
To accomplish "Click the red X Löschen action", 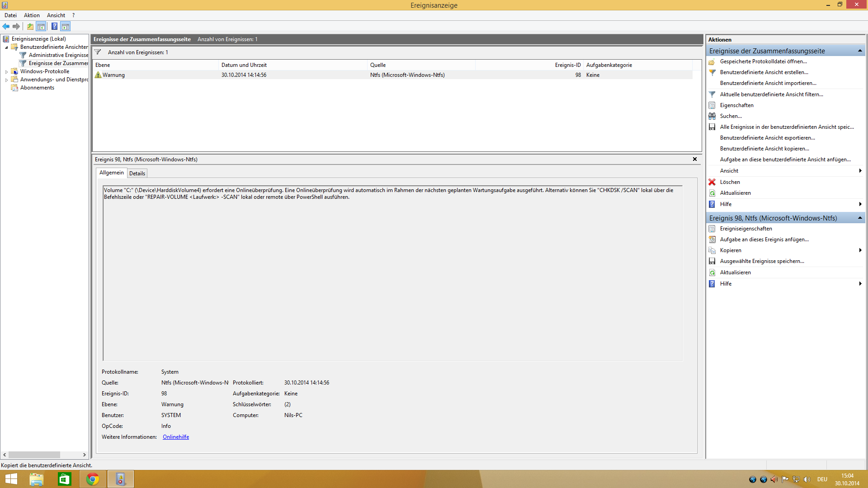I will (x=730, y=182).
